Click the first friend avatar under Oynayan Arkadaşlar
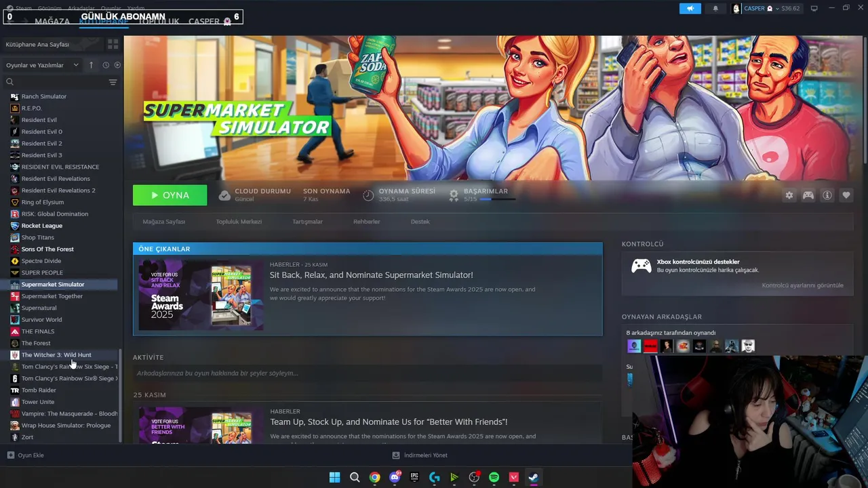 click(x=634, y=346)
